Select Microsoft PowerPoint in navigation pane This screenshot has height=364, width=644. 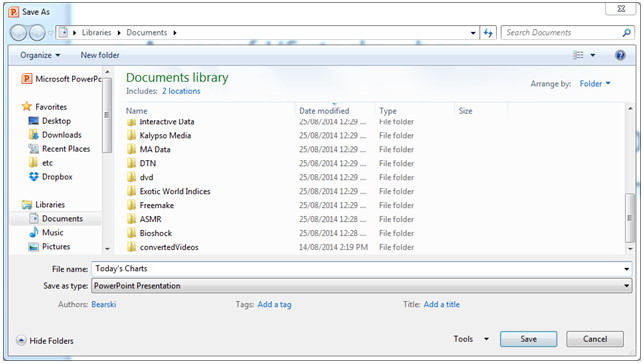pyautogui.click(x=62, y=78)
